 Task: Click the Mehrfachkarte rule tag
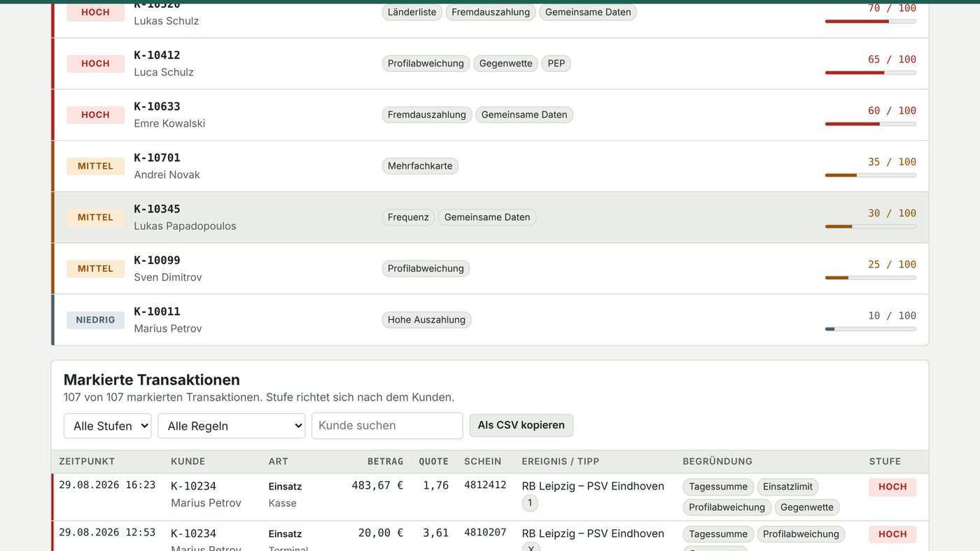point(420,166)
